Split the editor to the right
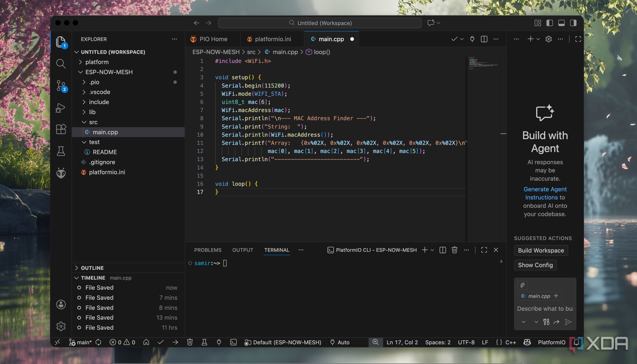 (x=484, y=39)
